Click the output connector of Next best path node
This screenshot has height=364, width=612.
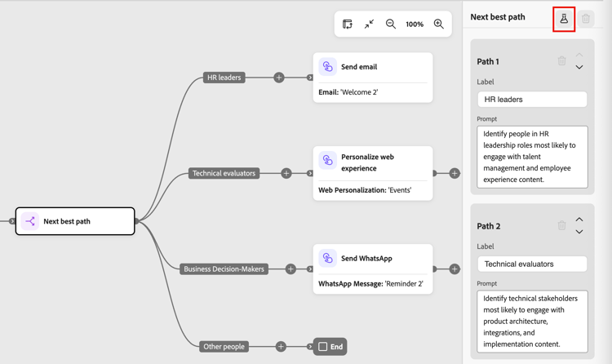(137, 221)
